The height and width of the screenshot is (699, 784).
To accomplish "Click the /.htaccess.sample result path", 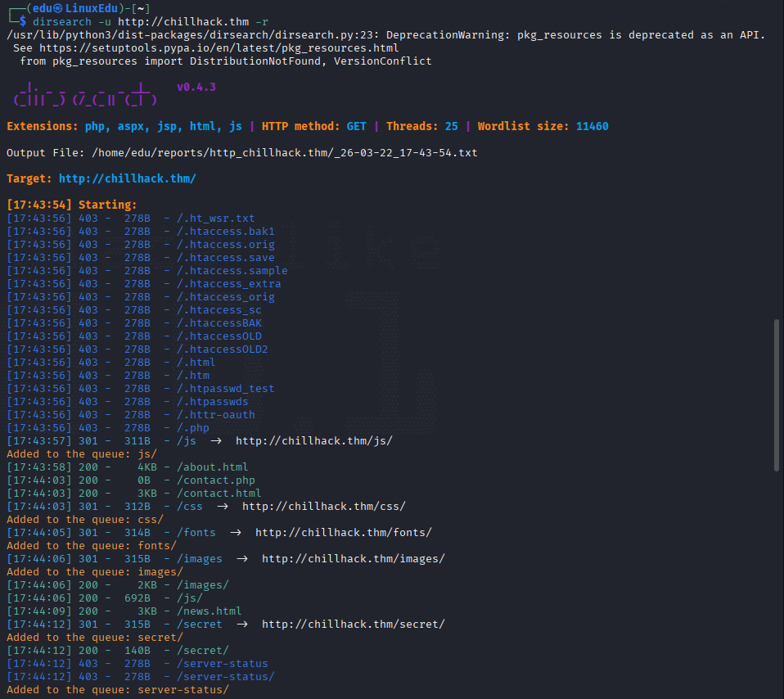I will pos(232,270).
